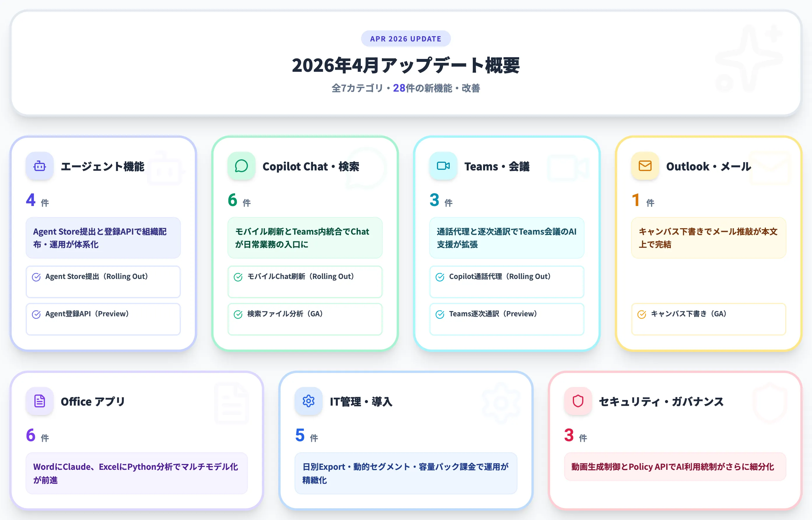Click the title 2026年4月アップデート概要
The height and width of the screenshot is (520, 812).
pos(406,65)
